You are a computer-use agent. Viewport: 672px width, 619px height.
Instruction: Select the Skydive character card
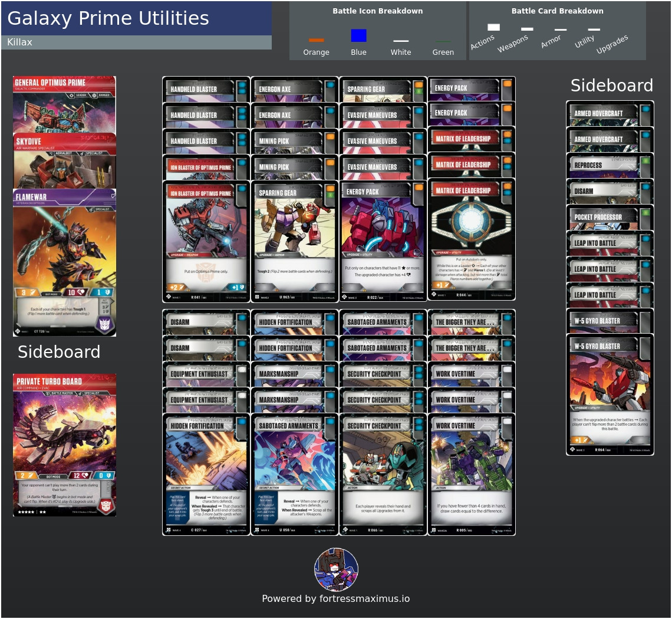tap(64, 161)
